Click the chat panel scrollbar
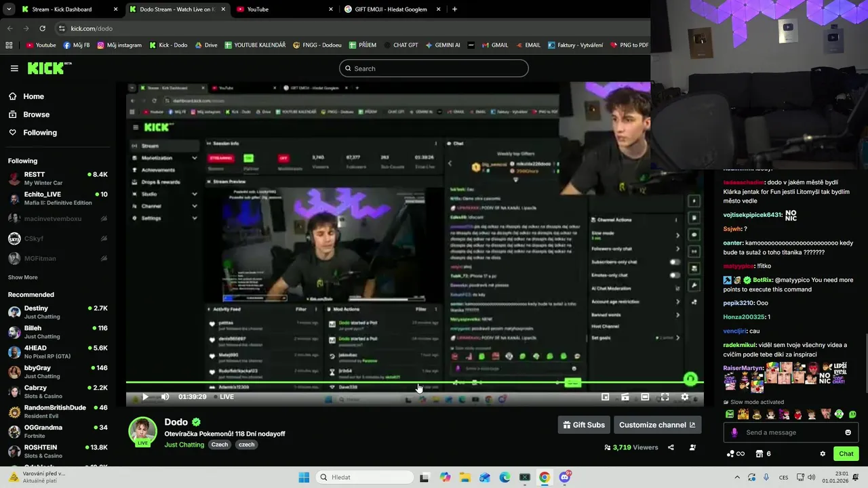 click(x=865, y=363)
